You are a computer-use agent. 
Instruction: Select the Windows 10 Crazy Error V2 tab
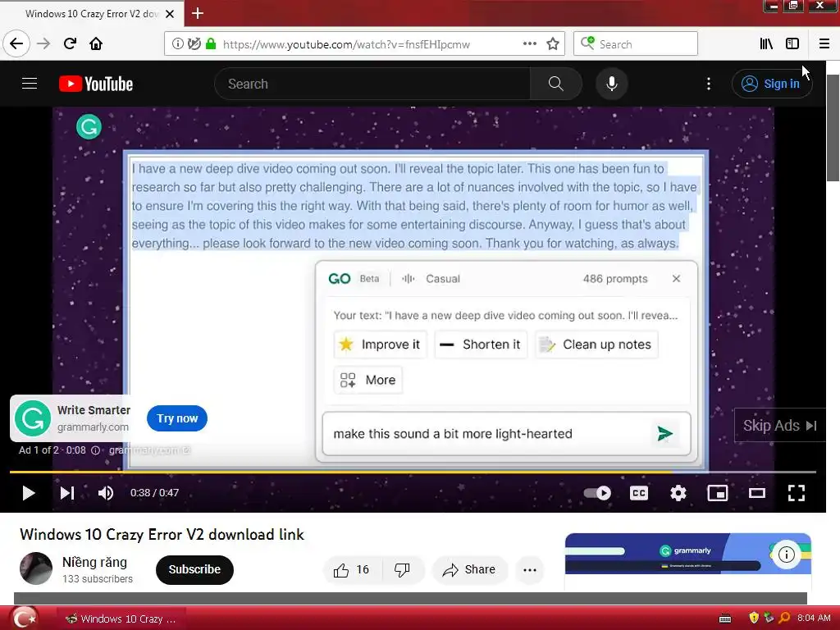(92, 14)
